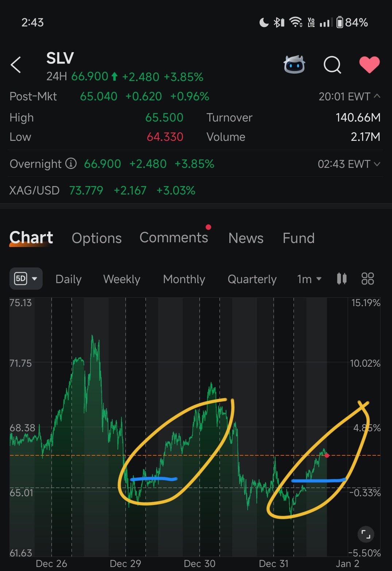392x571 pixels.
Task: Switch to the Options tab
Action: point(97,238)
